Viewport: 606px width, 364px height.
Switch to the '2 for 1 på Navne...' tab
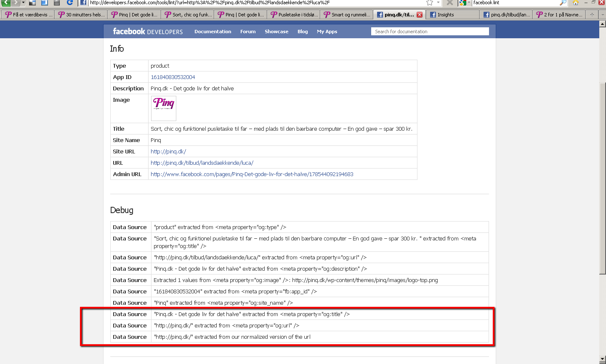click(x=559, y=15)
